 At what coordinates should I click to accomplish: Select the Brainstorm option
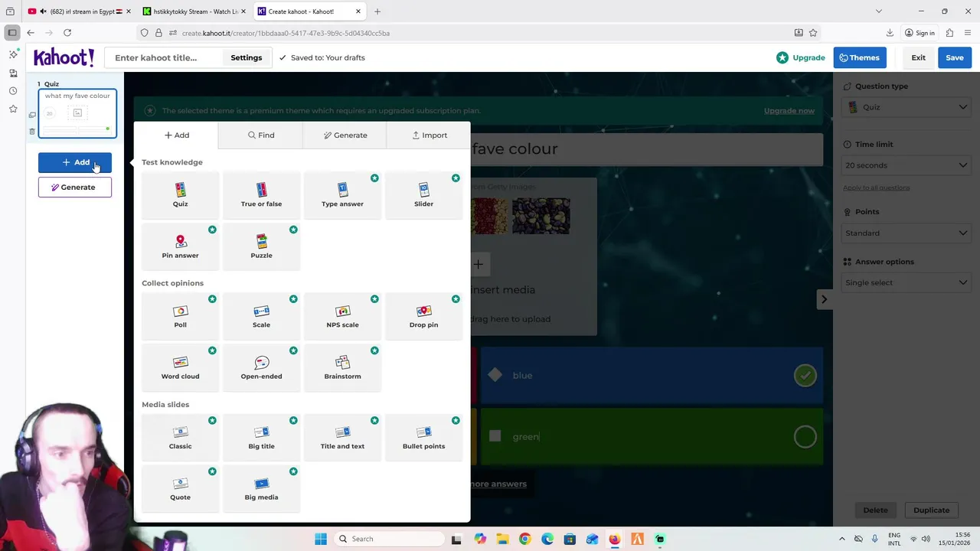(342, 367)
